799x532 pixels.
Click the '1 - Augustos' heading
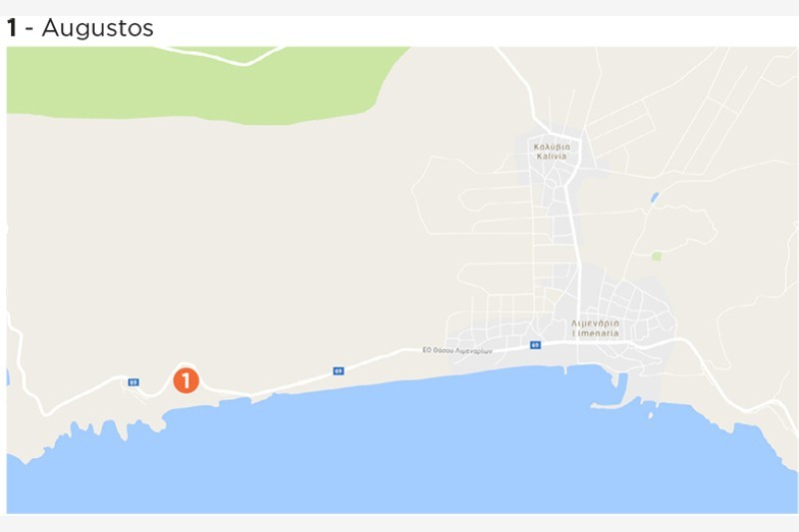tap(80, 28)
